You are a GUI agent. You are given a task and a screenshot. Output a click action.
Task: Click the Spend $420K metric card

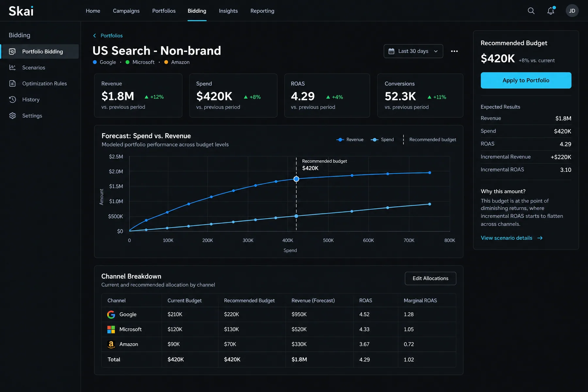pyautogui.click(x=233, y=95)
